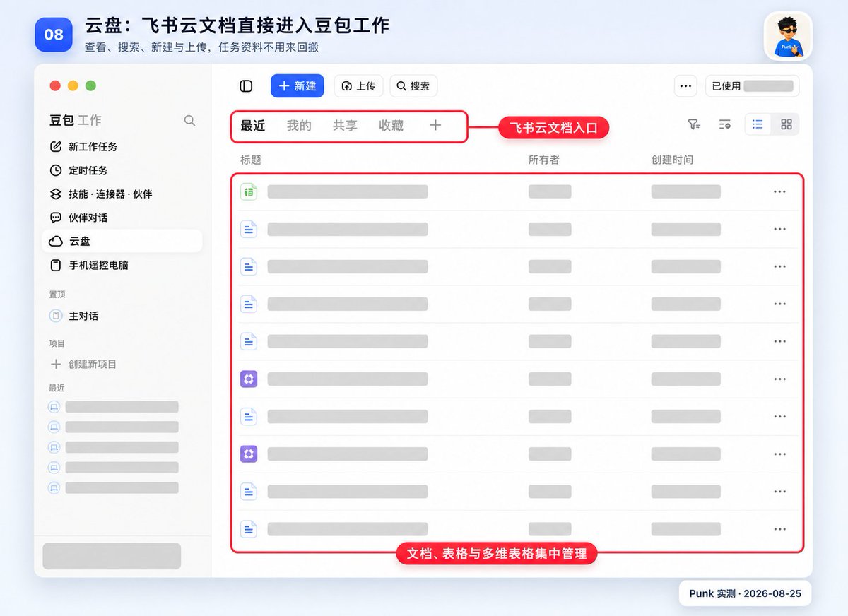Open 定时任务 in the sidebar

[122, 170]
